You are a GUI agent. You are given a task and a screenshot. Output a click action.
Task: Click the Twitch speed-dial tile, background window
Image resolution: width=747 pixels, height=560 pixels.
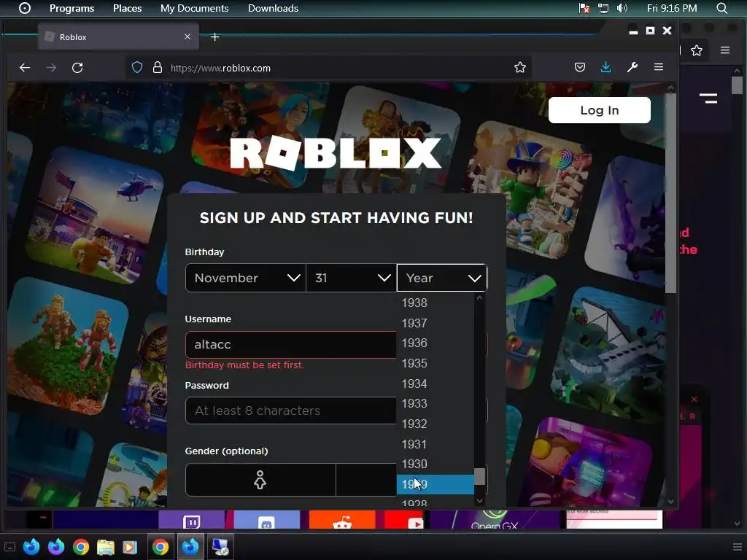(192, 520)
